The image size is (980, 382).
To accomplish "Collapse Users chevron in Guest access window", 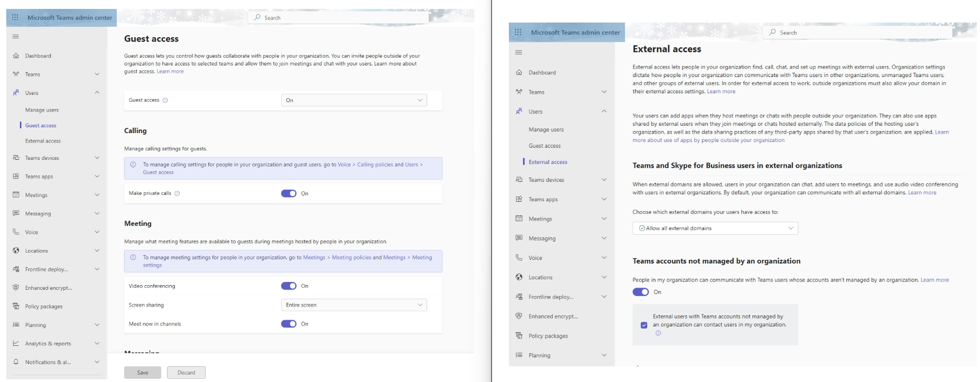I will (x=97, y=93).
